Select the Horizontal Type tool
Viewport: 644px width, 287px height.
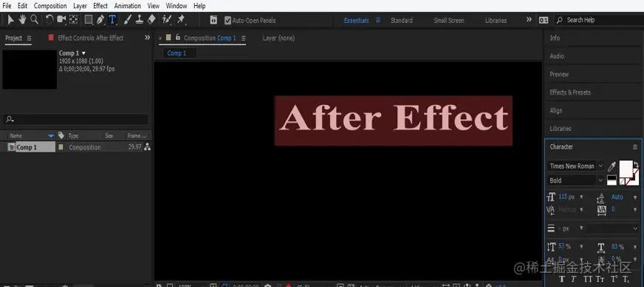pos(112,19)
